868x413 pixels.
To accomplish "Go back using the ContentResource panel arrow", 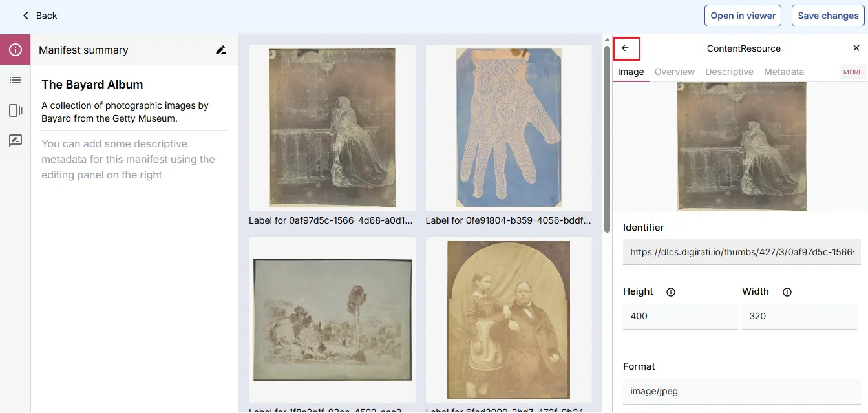I will click(626, 48).
